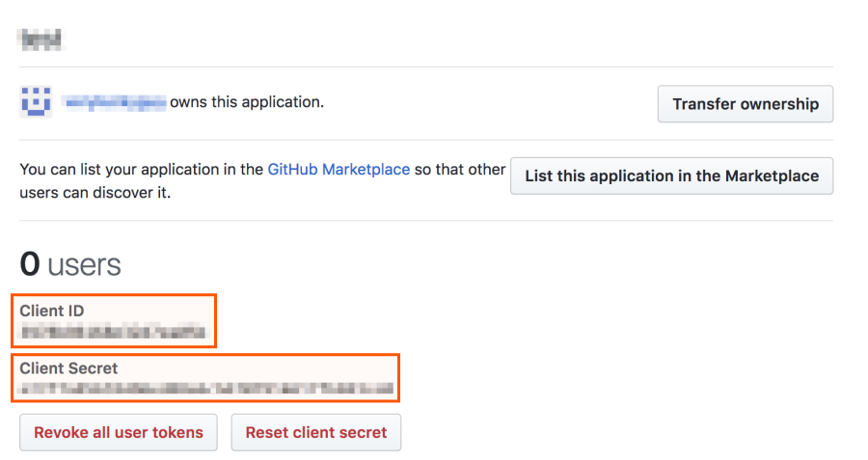Screen dimensions: 868x460
Task: Click the divider line above the users heading
Action: (425, 221)
